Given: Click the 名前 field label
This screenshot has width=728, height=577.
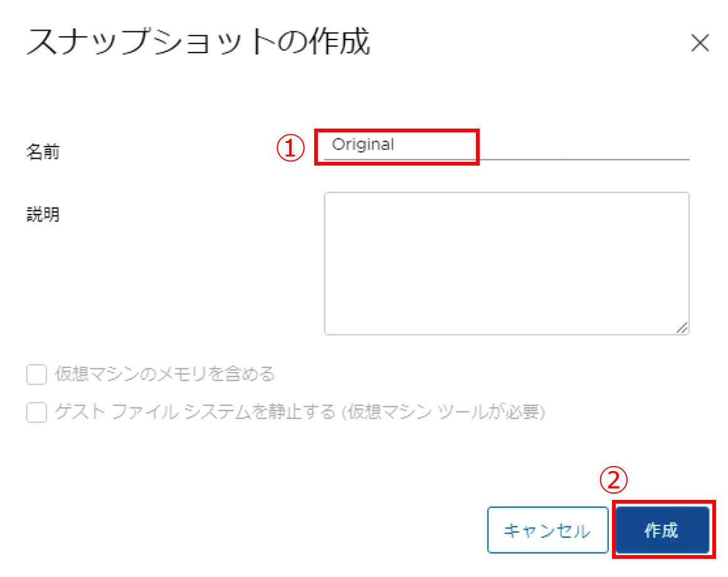Looking at the screenshot, I should coord(43,151).
